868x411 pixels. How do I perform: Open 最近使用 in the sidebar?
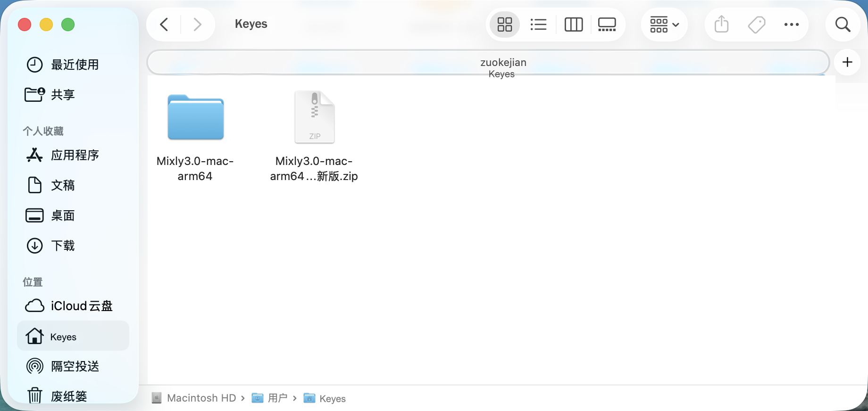[x=73, y=65]
